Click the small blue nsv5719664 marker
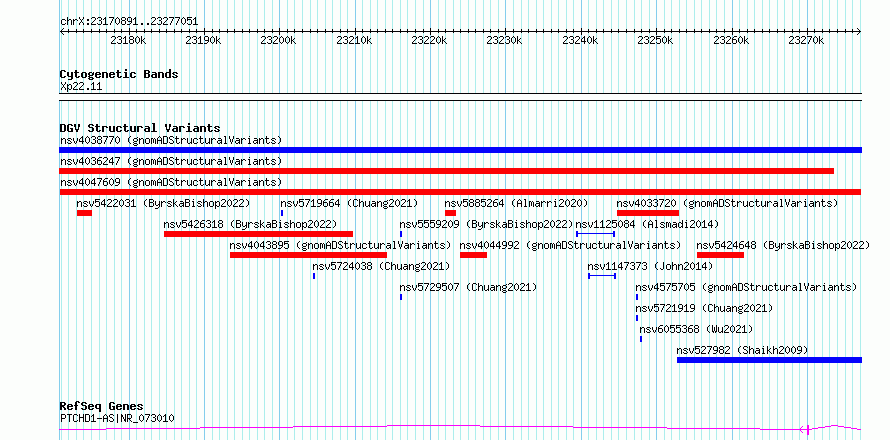 coord(282,213)
